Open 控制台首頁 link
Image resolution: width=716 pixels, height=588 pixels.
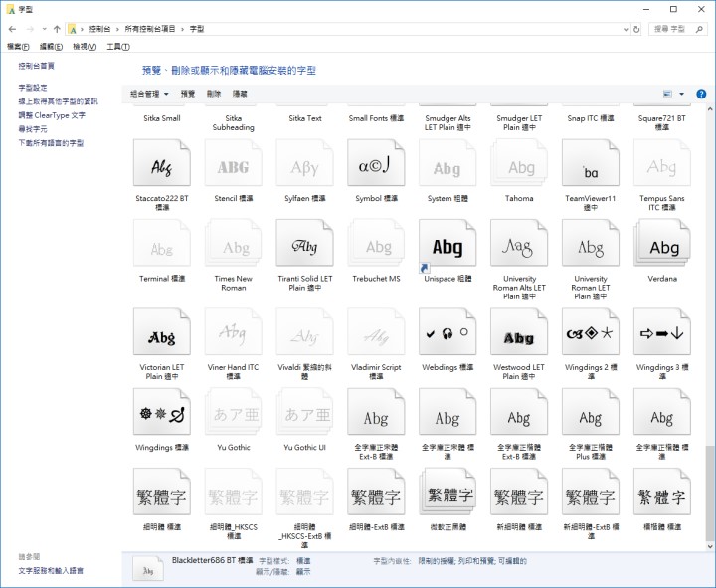tap(36, 66)
